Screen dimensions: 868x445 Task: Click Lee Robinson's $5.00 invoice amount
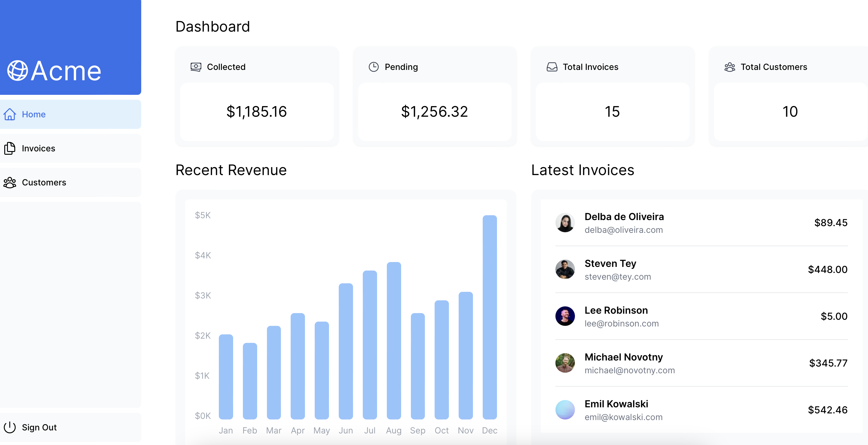click(834, 316)
